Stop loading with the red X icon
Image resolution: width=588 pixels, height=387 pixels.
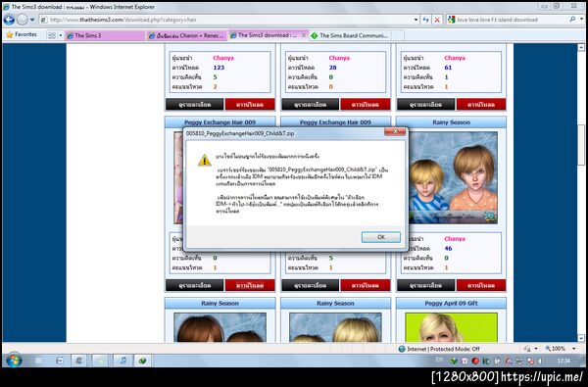[x=437, y=20]
